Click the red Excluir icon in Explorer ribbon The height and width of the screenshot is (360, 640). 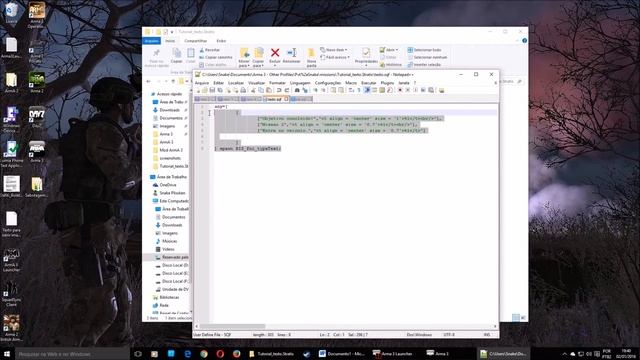275,53
